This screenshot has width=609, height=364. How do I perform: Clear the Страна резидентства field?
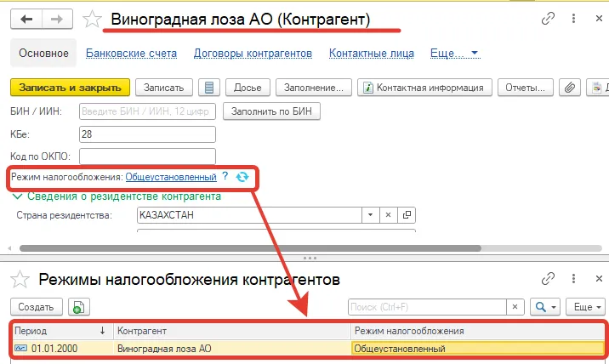(388, 215)
